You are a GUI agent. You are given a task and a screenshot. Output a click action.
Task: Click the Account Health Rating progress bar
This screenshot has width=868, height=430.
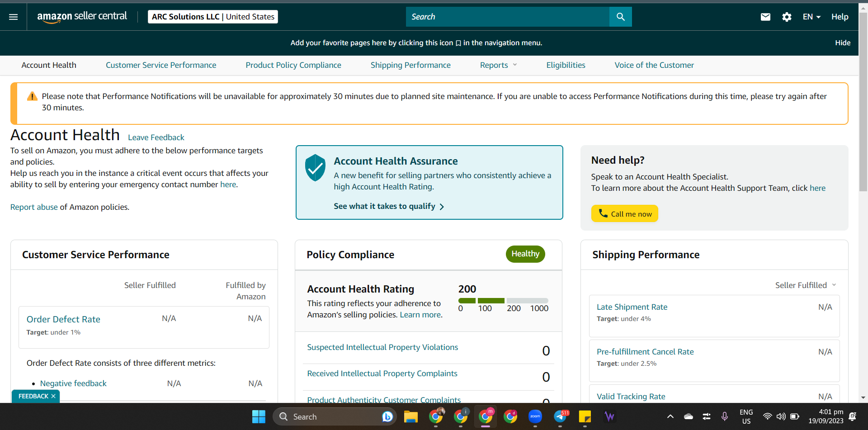pos(503,301)
